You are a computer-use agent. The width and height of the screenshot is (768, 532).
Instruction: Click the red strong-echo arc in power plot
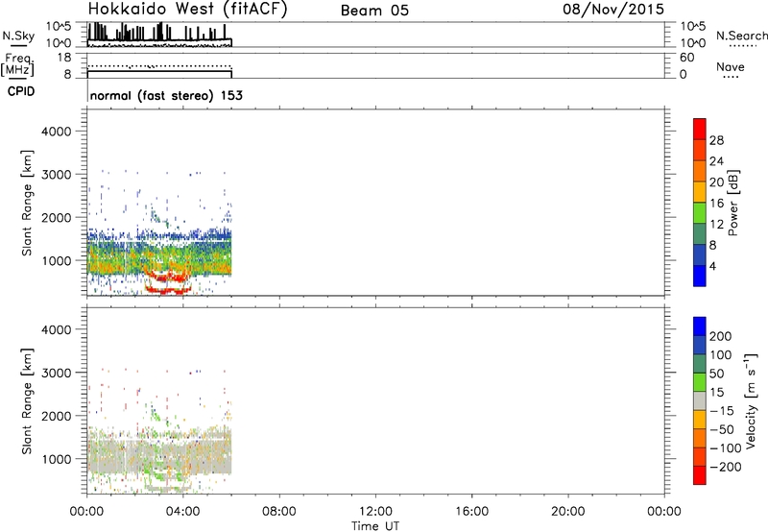point(169,290)
